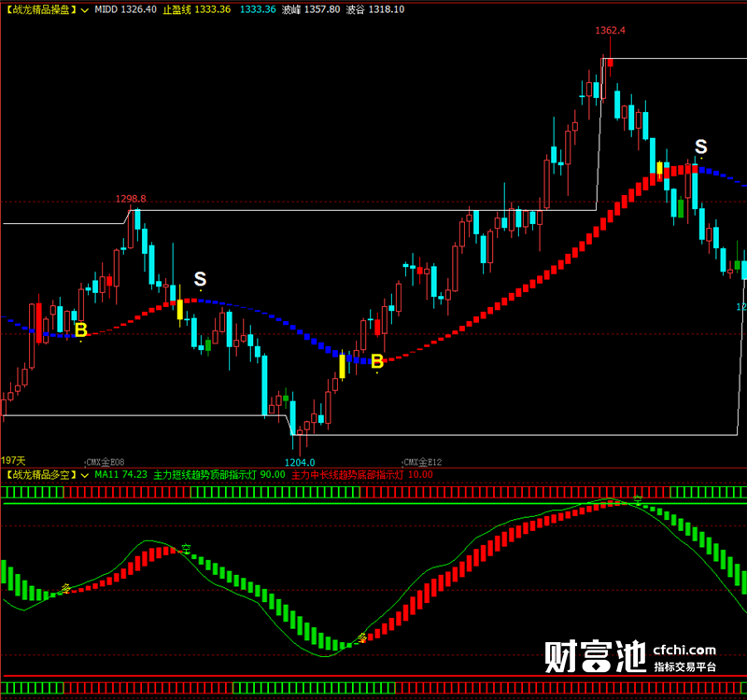
Task: Click the B buy signal after the 1204.0 low
Action: tap(377, 361)
